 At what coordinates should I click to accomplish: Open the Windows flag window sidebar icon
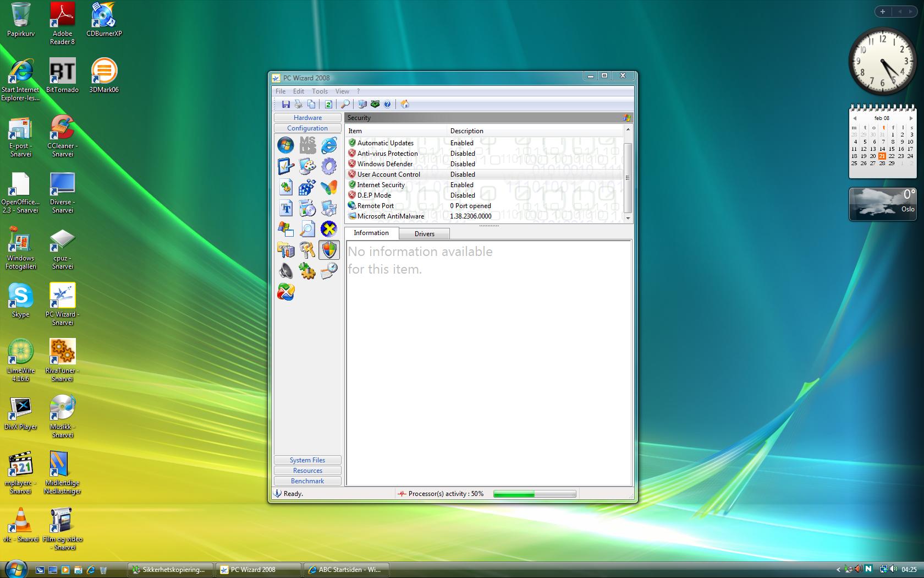(285, 229)
